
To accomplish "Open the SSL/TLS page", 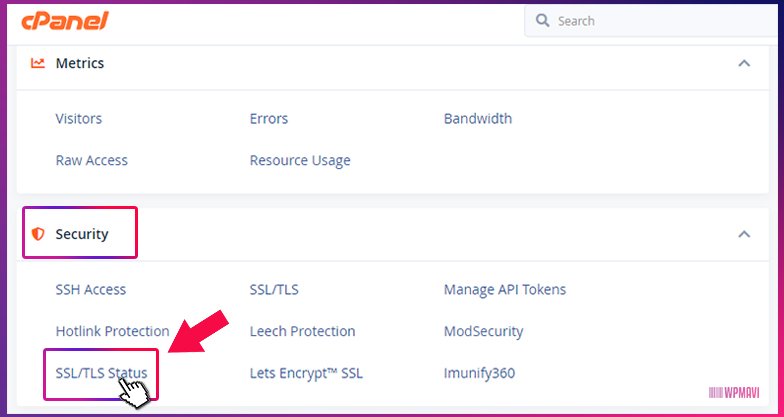I will pyautogui.click(x=274, y=290).
